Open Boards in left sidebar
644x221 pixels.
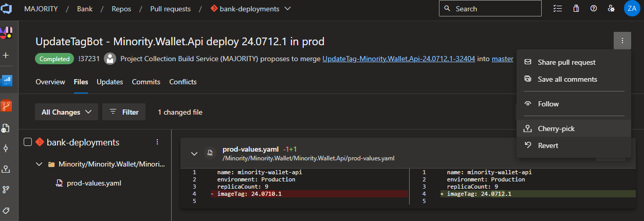point(7,81)
